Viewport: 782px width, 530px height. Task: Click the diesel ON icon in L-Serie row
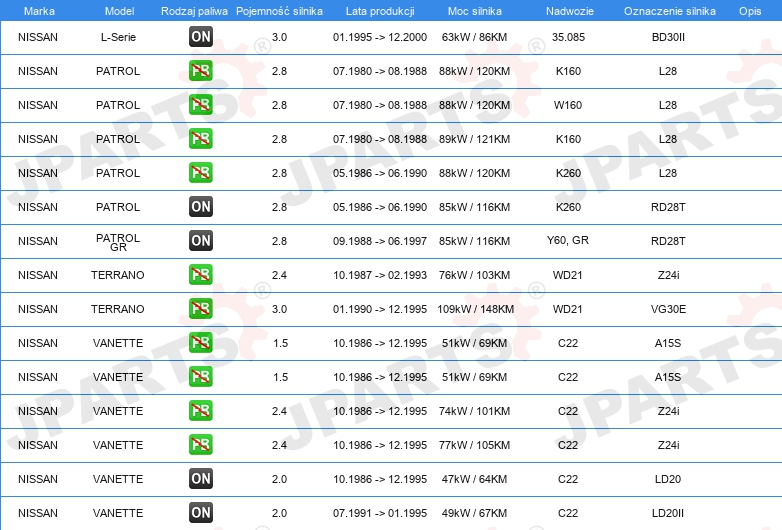click(201, 36)
